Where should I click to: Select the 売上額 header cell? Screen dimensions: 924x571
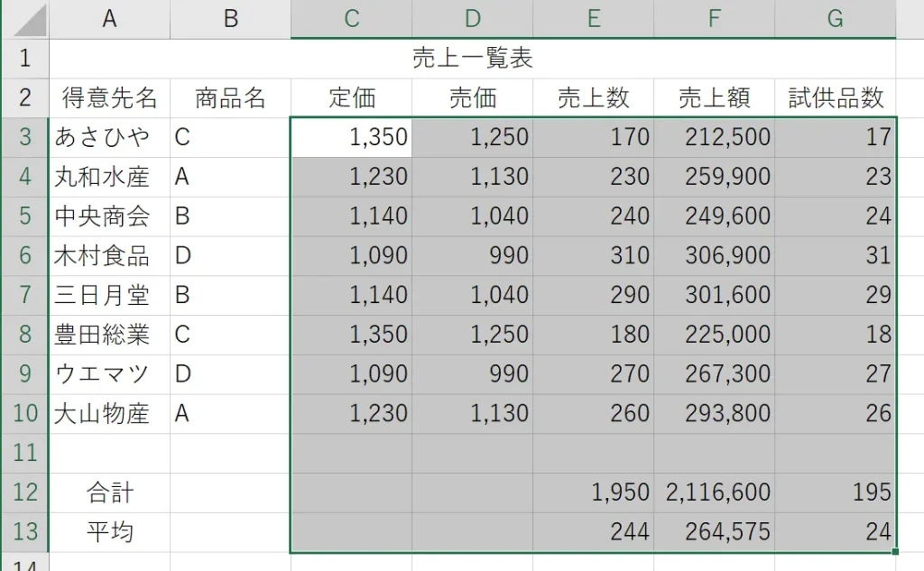point(715,97)
